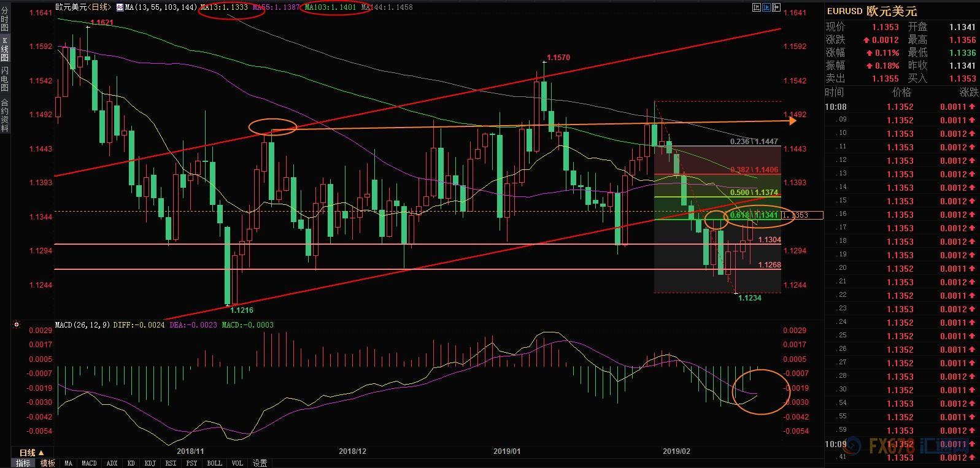
Task: Click the EURUSD 欧元美元 quote panel title
Action: click(x=871, y=11)
